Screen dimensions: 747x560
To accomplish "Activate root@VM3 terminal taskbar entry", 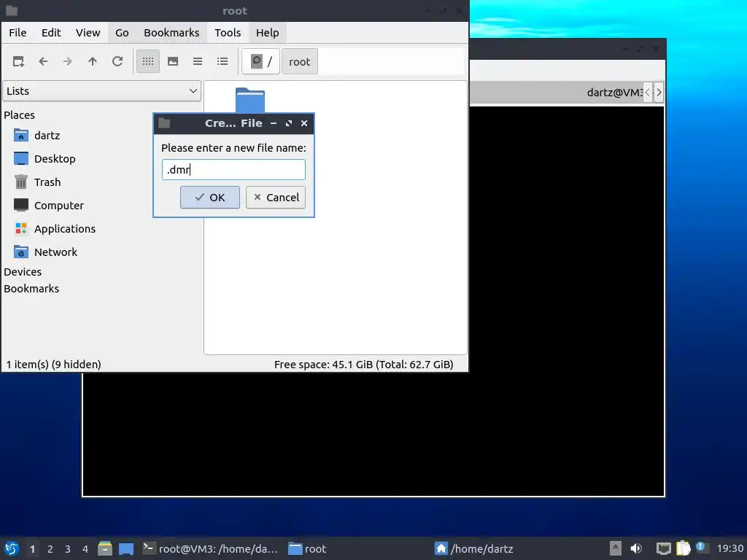I will point(211,548).
